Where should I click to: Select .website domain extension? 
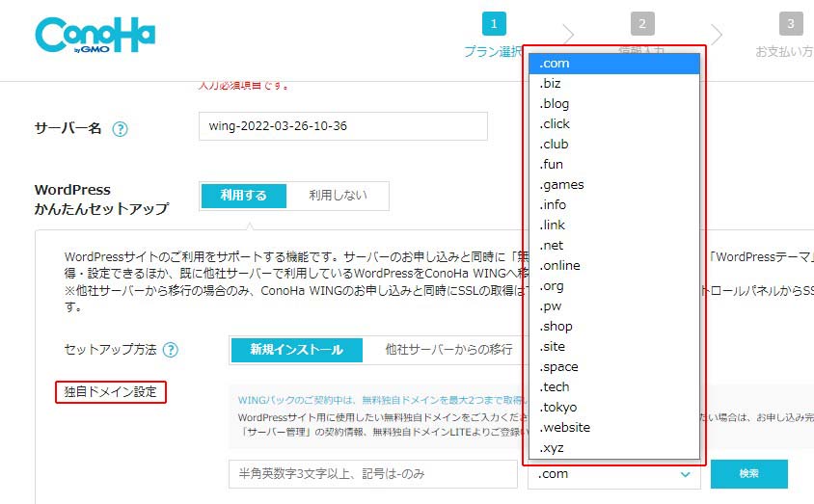click(x=614, y=427)
